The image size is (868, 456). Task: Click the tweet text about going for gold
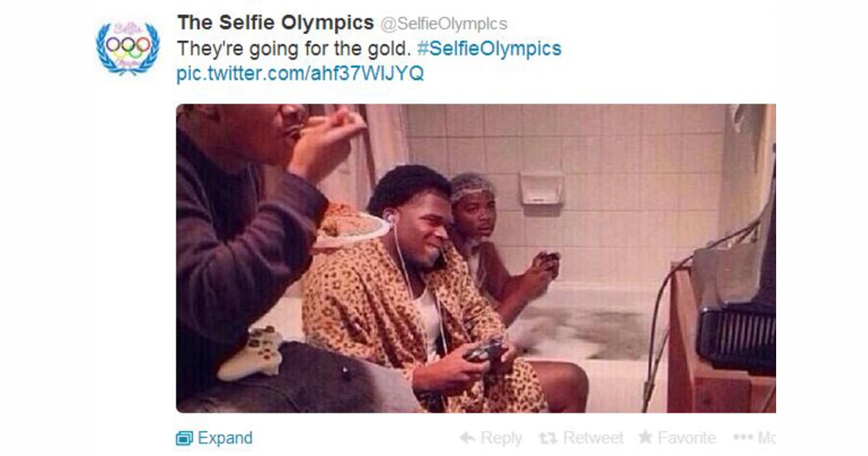(294, 48)
